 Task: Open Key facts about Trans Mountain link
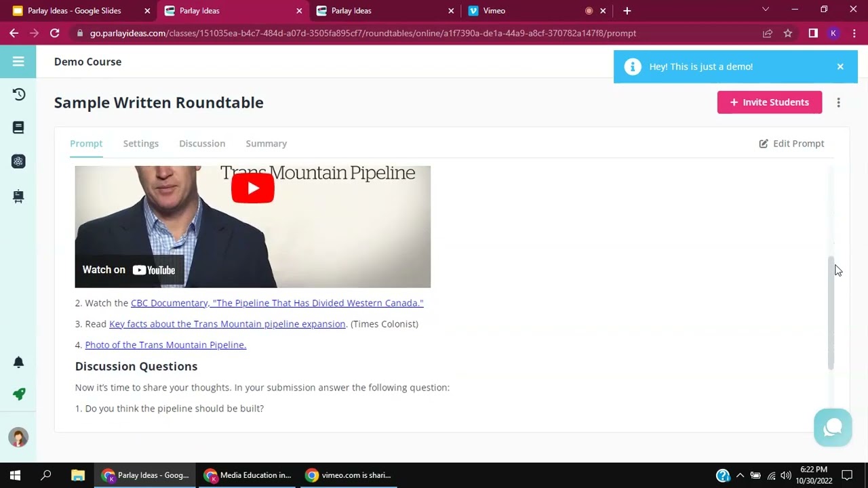coord(227,324)
